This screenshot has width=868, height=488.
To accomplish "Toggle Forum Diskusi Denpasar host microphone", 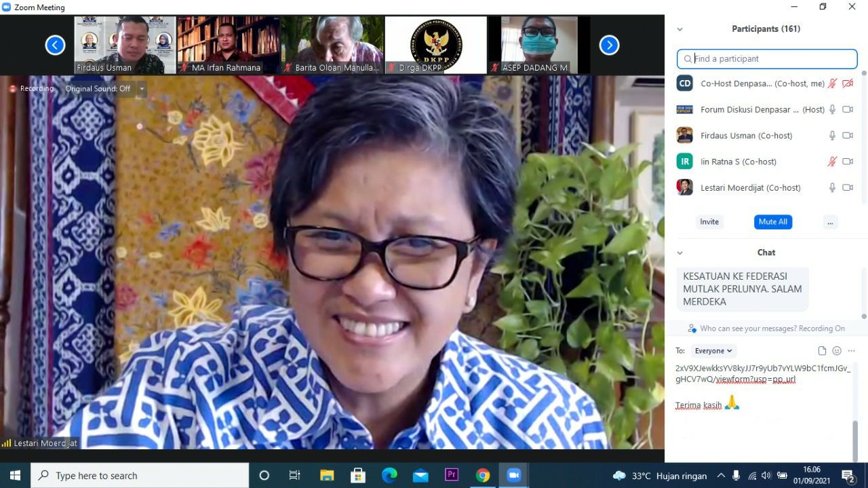I will tap(832, 109).
